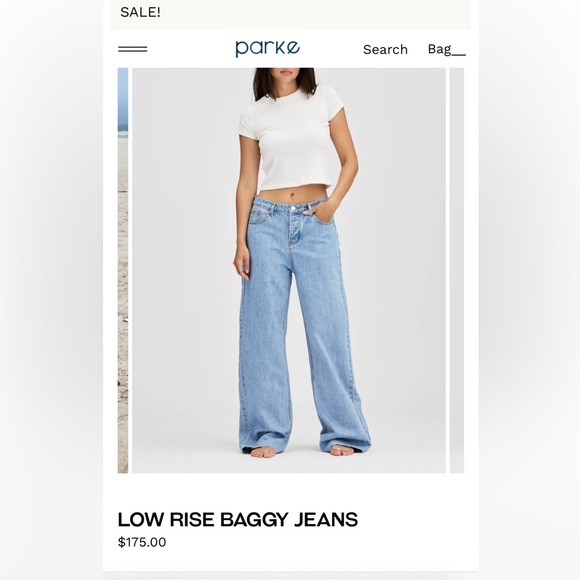This screenshot has width=580, height=580.
Task: Click the light blue jeans in photo
Action: tap(303, 326)
